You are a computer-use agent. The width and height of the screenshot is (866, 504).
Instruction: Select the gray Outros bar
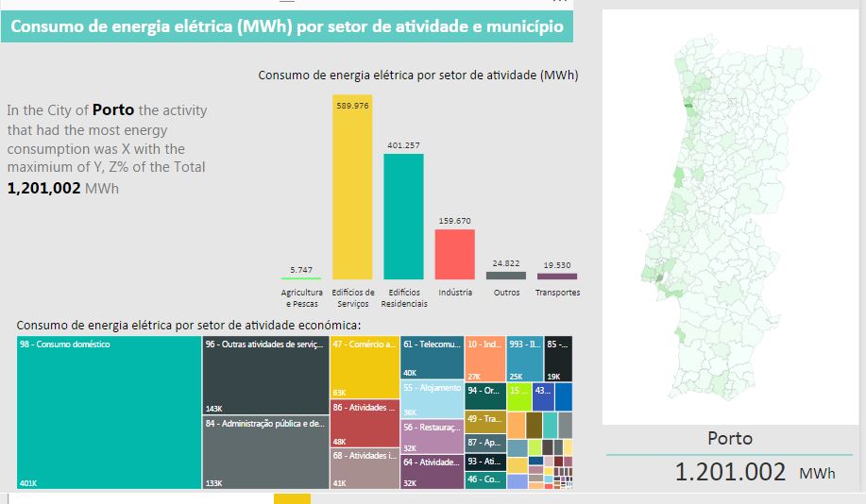[506, 276]
